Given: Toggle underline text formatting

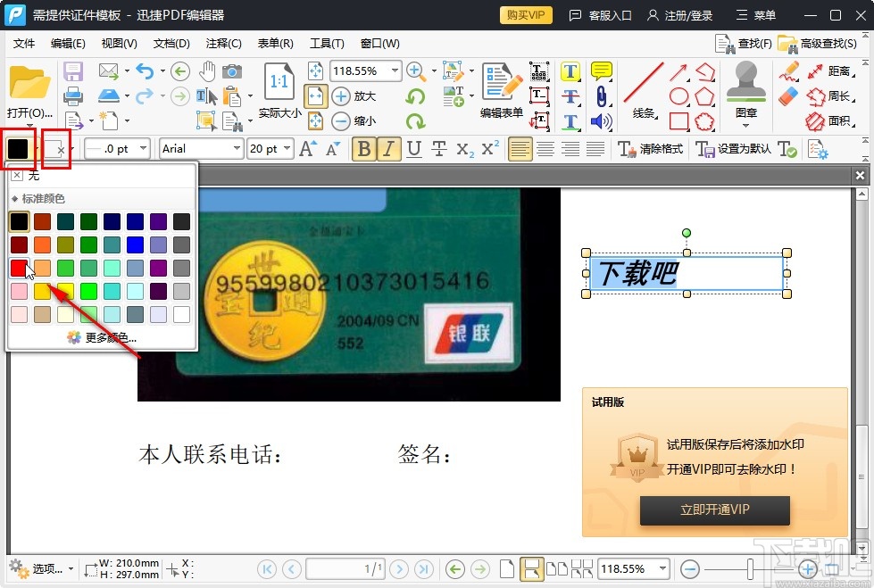Looking at the screenshot, I should [x=413, y=149].
